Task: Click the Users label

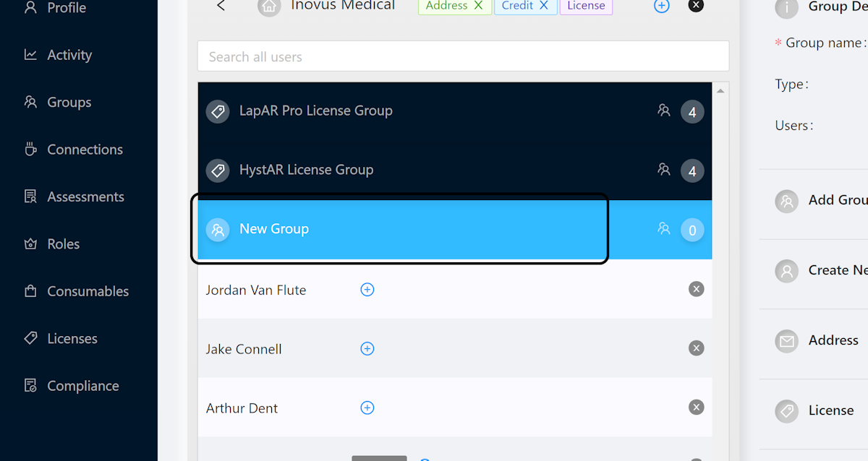Action: 794,125
